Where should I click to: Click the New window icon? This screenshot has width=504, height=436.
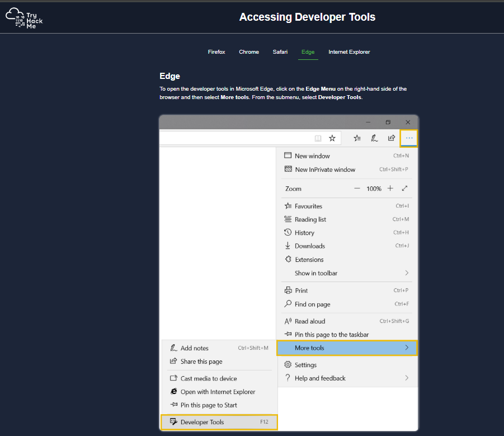click(x=288, y=156)
